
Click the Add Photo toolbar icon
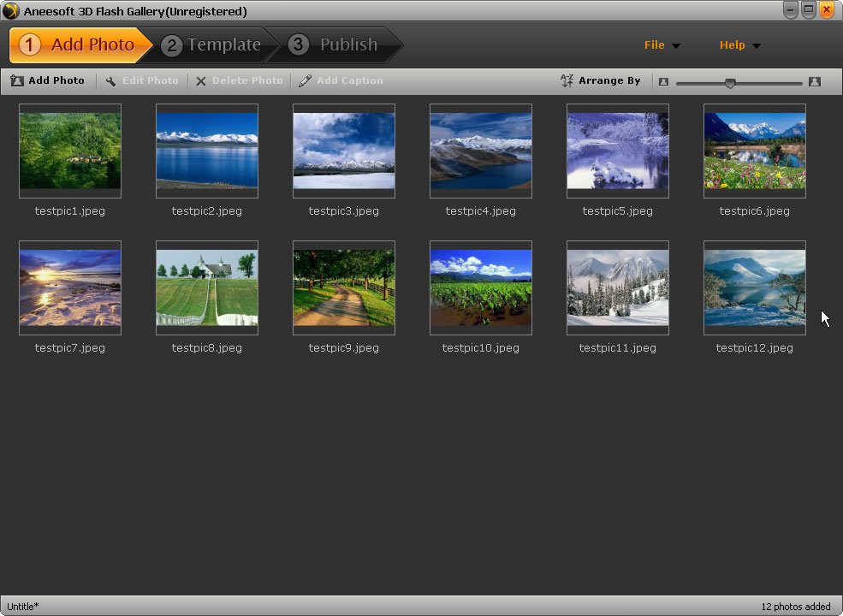pyautogui.click(x=17, y=81)
